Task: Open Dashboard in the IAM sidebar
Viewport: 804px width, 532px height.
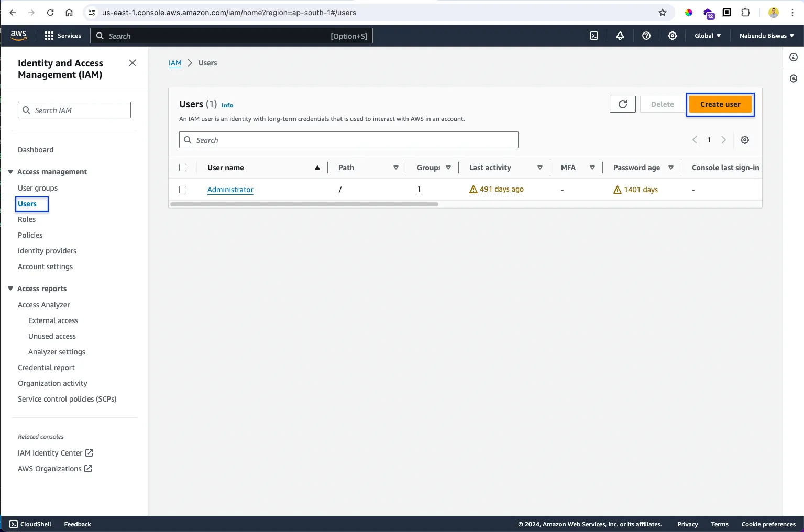Action: (36, 150)
